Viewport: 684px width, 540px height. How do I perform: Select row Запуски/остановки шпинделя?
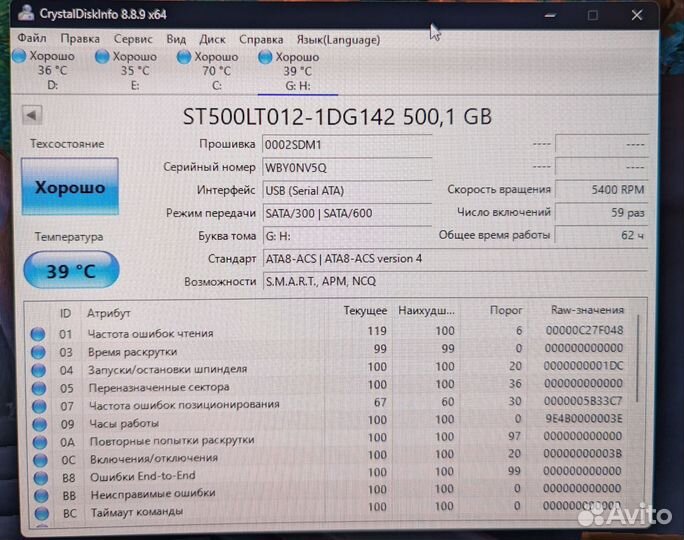[327, 368]
